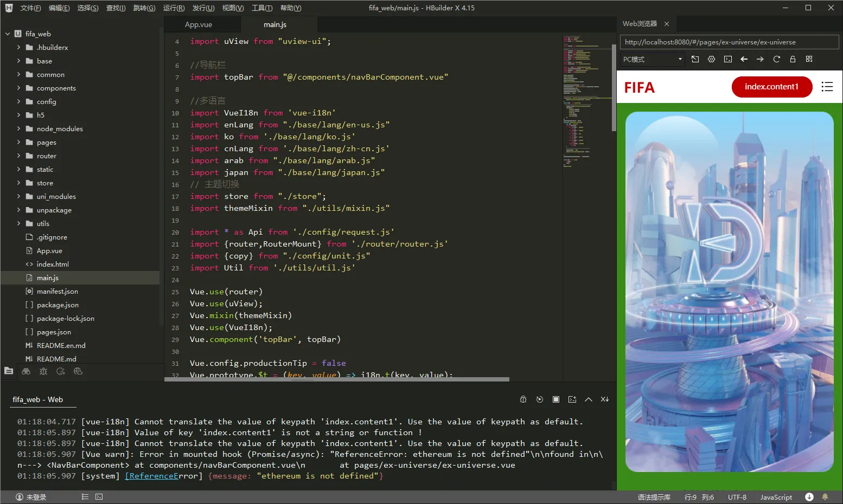The image size is (843, 504).
Task: Open browser page in external window icon
Action: pyautogui.click(x=695, y=59)
